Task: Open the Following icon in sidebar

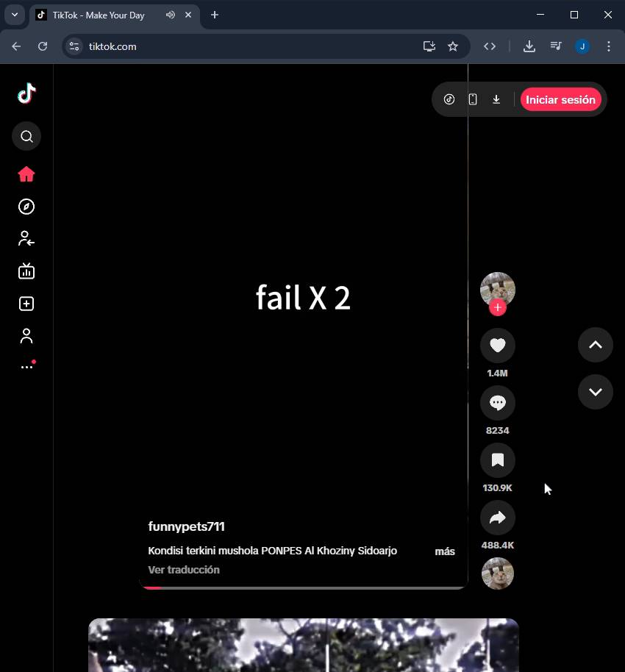Action: point(26,239)
